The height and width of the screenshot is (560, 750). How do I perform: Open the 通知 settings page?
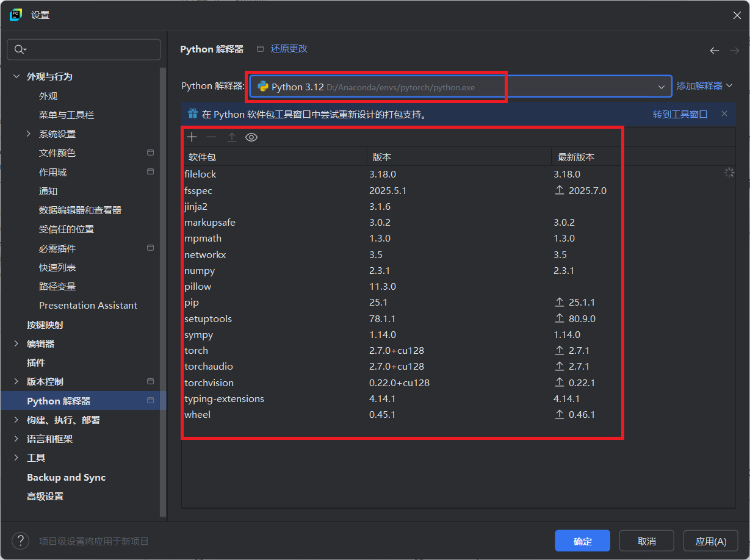click(48, 191)
